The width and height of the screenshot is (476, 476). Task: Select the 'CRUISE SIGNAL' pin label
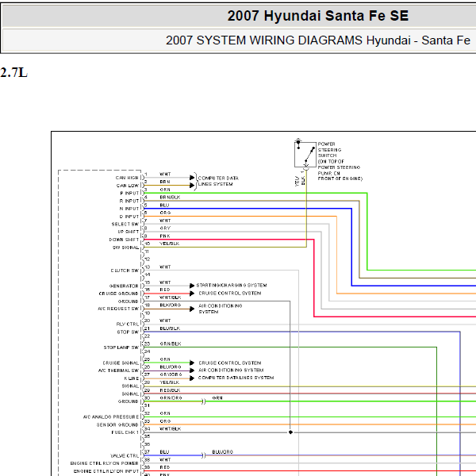(121, 363)
